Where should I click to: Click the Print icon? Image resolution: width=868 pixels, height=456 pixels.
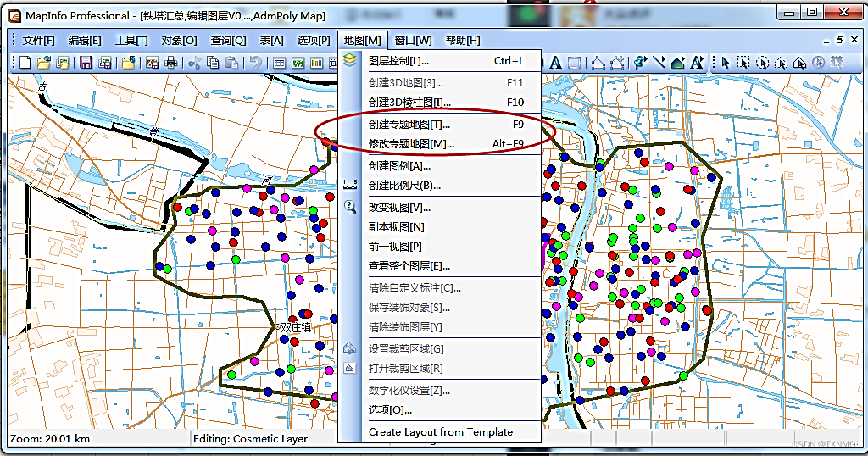[171, 63]
